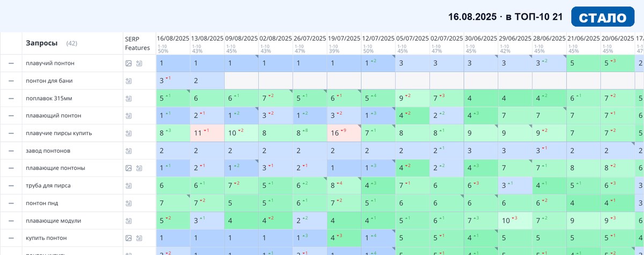The image size is (644, 255).
Task: Click position 16 cell in плавучие пирсы купить row
Action: tap(344, 133)
